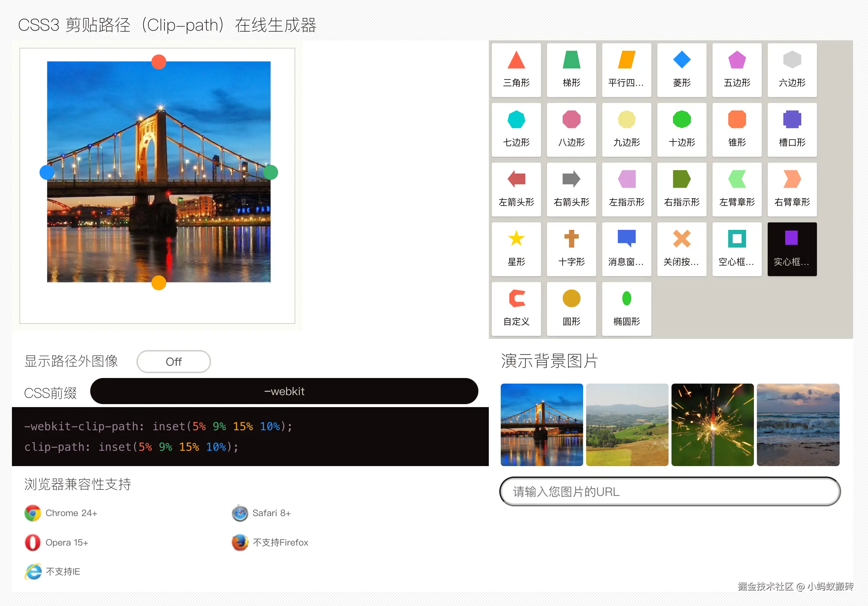This screenshot has width=868, height=606.
Task: Select the green hills demo background
Action: tap(627, 424)
